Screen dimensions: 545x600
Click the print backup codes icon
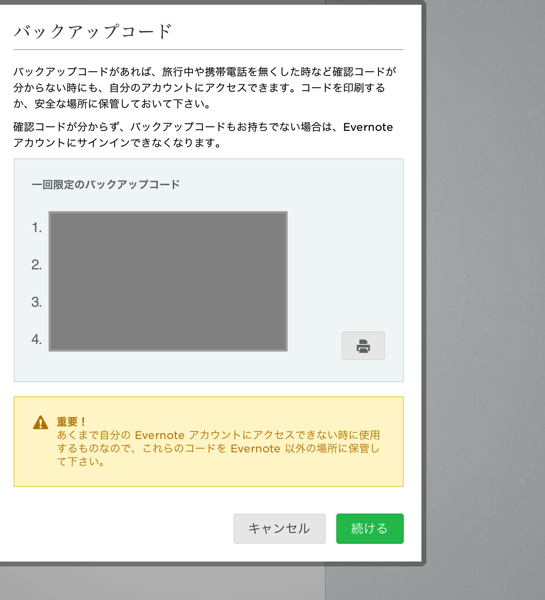pos(363,346)
